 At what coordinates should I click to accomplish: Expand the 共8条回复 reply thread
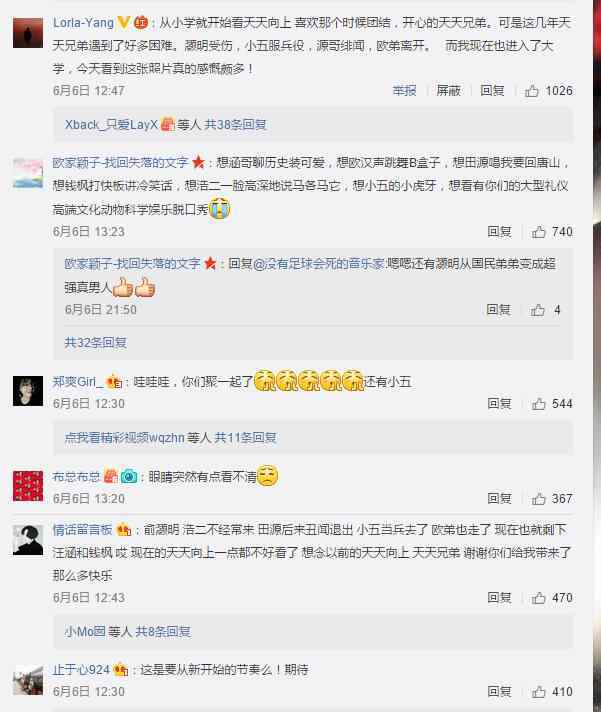click(x=163, y=632)
